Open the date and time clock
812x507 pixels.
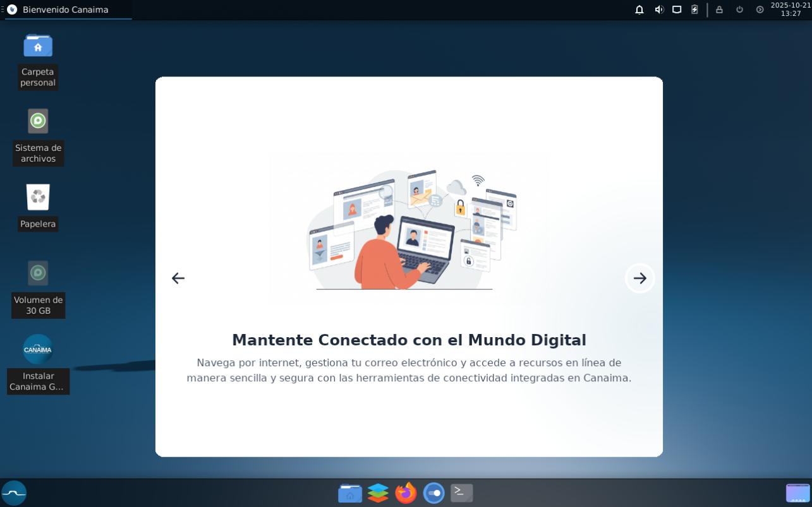pyautogui.click(x=790, y=9)
